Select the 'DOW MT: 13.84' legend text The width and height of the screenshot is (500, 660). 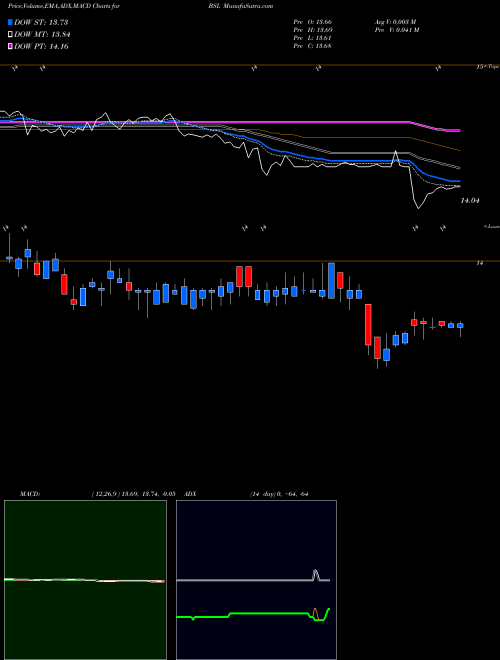point(42,35)
